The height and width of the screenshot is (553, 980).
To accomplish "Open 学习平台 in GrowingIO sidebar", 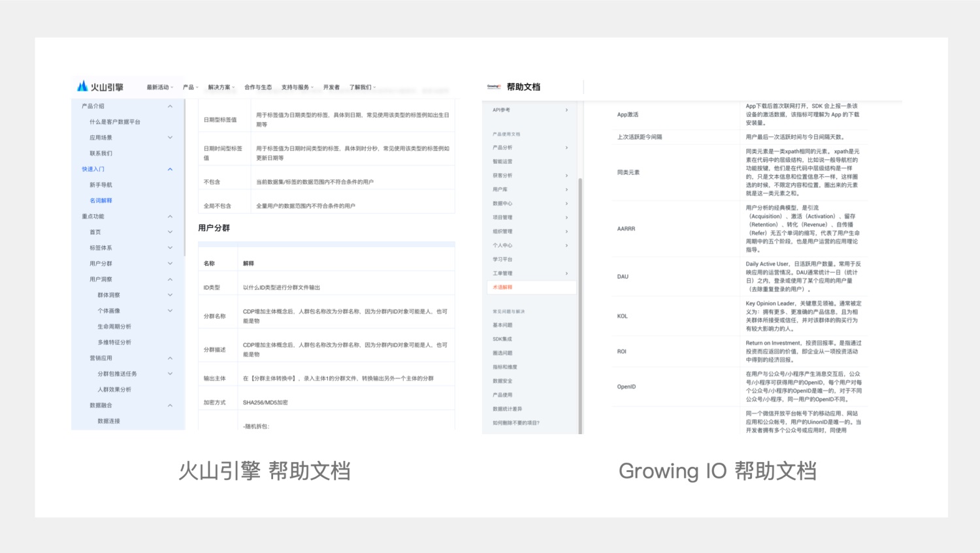I will [502, 259].
